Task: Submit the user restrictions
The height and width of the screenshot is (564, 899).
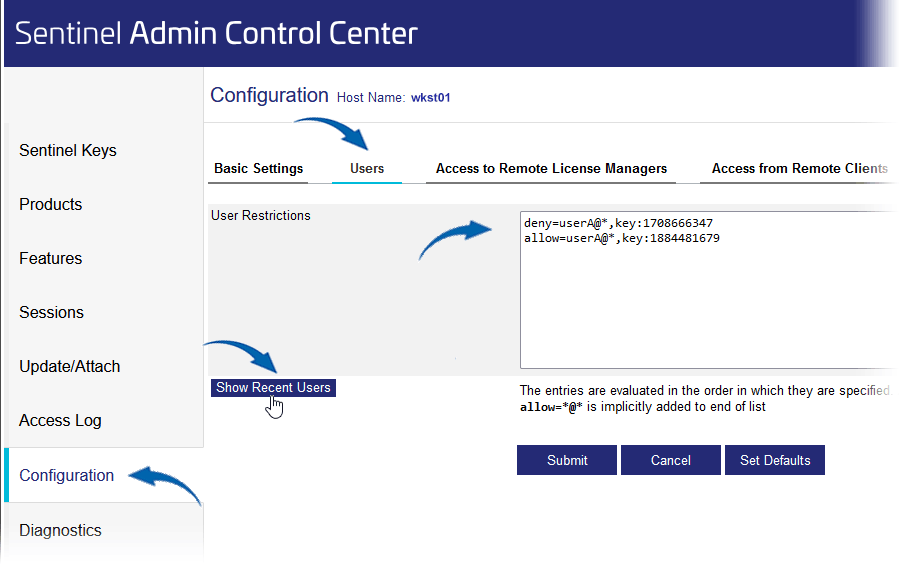Action: [x=567, y=460]
